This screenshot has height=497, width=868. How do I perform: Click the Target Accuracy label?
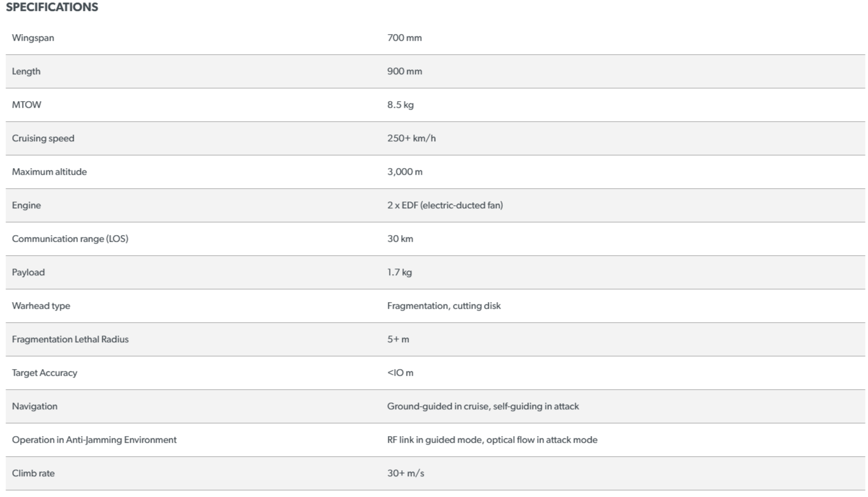coord(44,373)
